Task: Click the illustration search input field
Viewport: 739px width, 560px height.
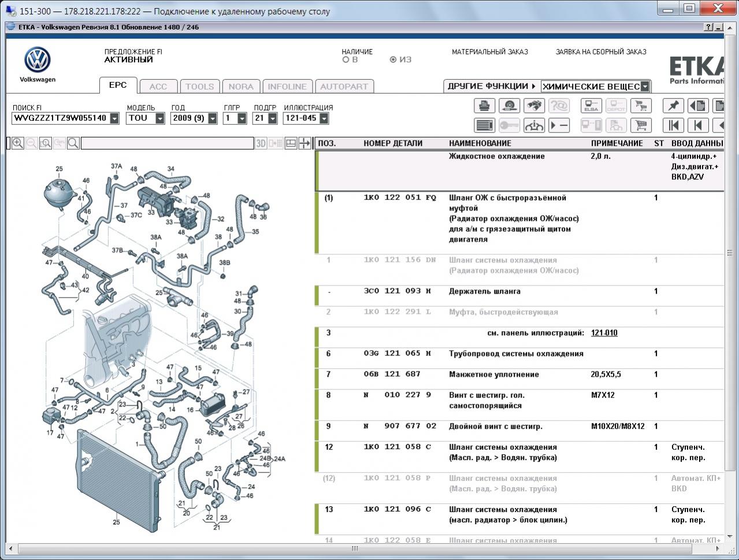Action: coord(168,143)
